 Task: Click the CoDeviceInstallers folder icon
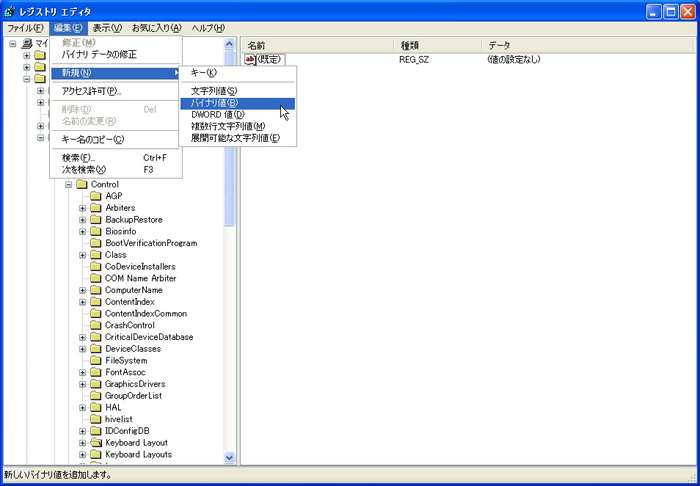[x=96, y=266]
